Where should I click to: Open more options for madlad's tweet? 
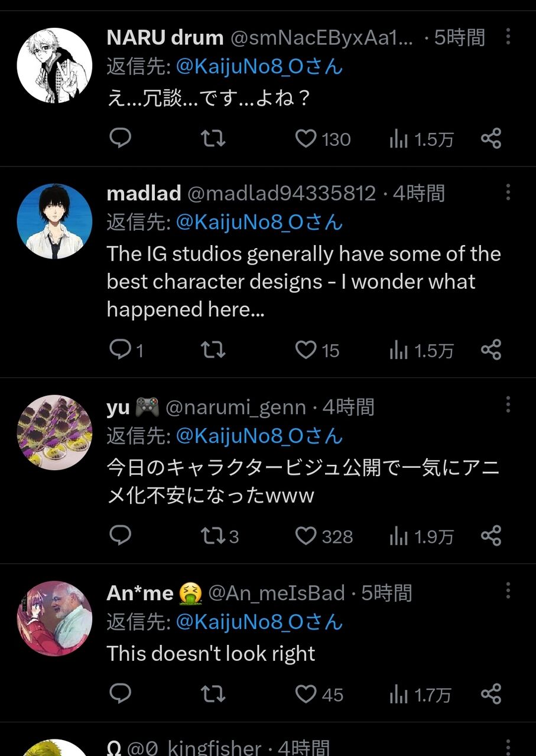508,192
